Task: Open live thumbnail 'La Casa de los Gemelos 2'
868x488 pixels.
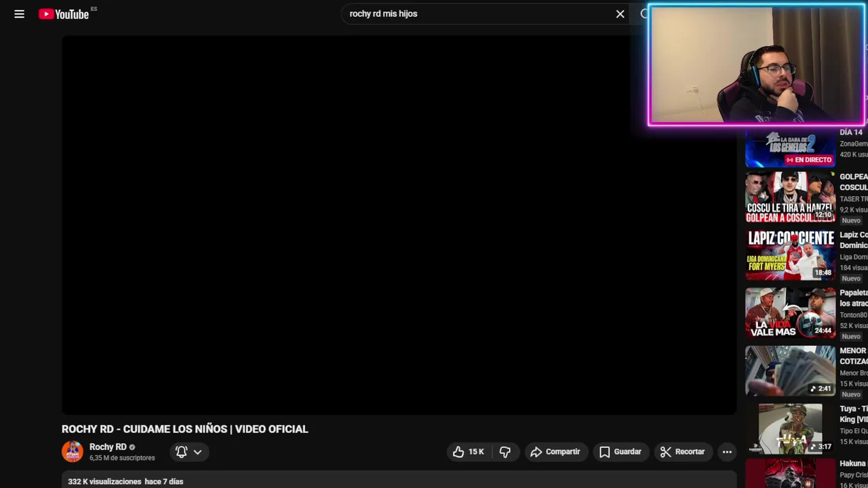Action: [x=791, y=146]
